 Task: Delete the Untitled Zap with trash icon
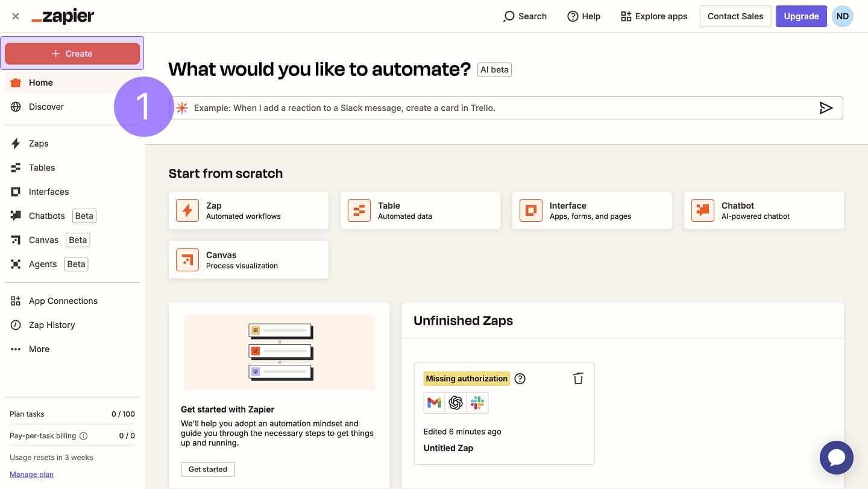click(x=578, y=379)
